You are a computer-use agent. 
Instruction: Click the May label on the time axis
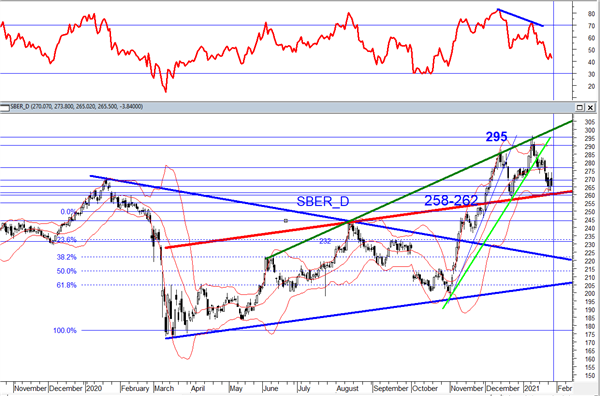pyautogui.click(x=236, y=388)
